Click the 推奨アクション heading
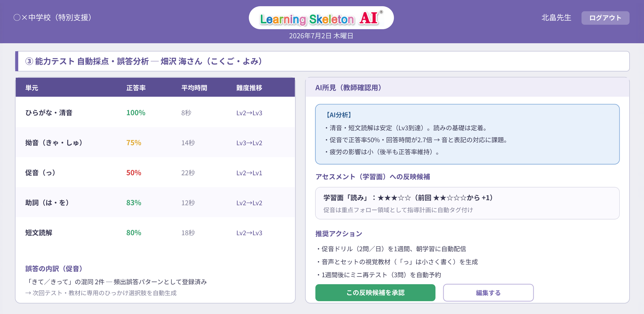This screenshot has height=314, width=644. (x=339, y=234)
